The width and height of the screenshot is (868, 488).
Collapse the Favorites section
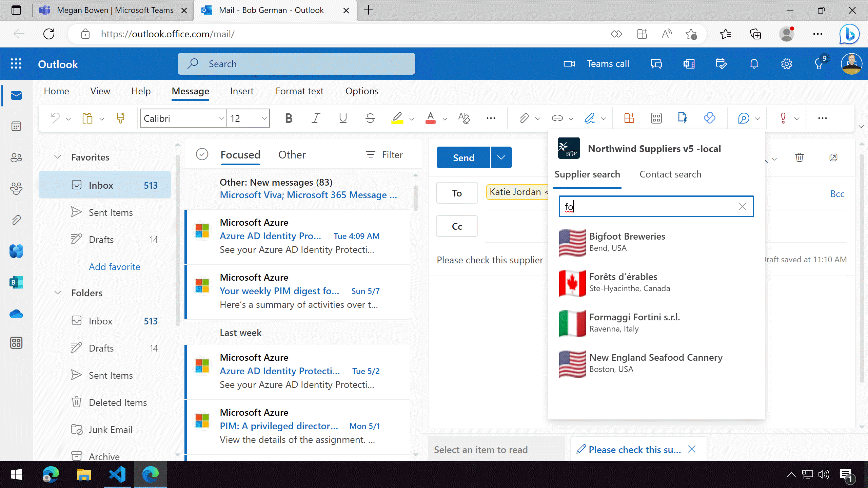(x=58, y=157)
